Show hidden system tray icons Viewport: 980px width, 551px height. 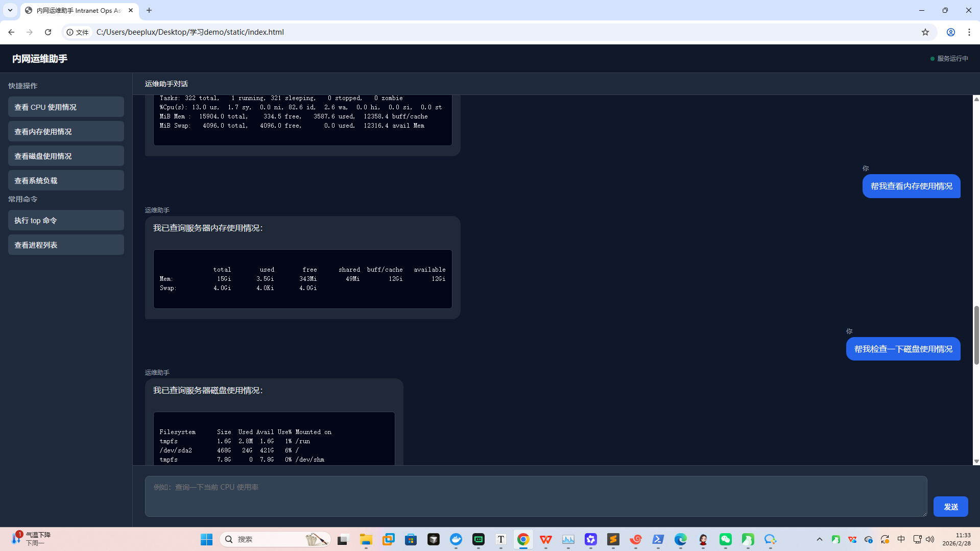(819, 539)
